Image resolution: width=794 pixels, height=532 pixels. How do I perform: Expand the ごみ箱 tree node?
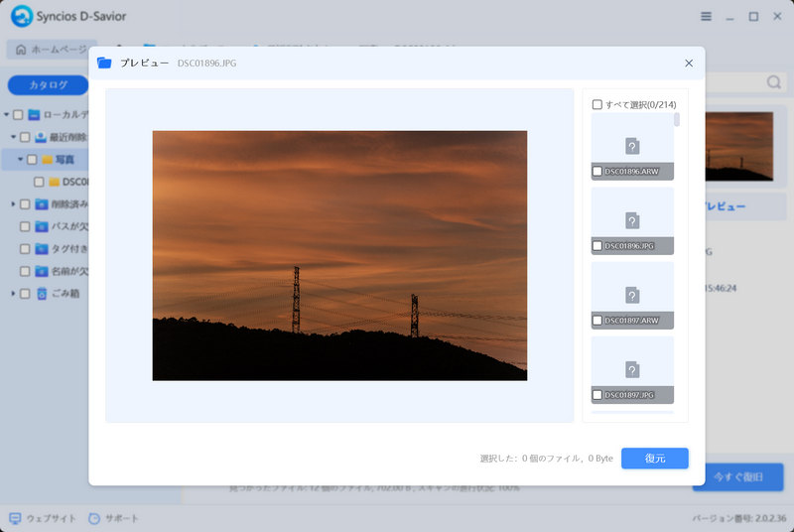point(13,293)
